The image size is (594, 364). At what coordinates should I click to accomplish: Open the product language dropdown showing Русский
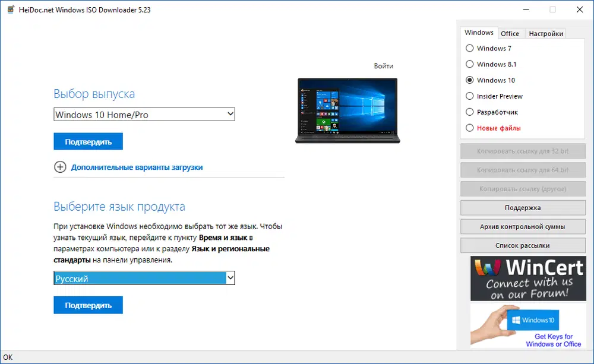coord(144,277)
